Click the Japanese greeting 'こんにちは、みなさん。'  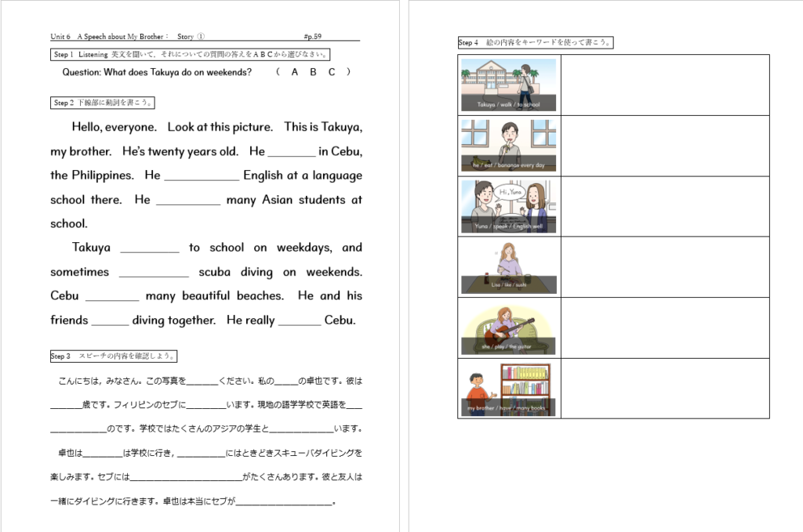pyautogui.click(x=101, y=381)
